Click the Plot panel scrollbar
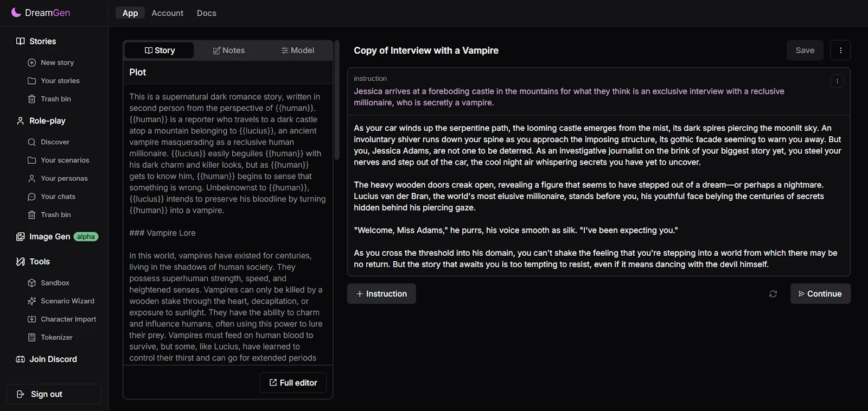 click(x=336, y=100)
